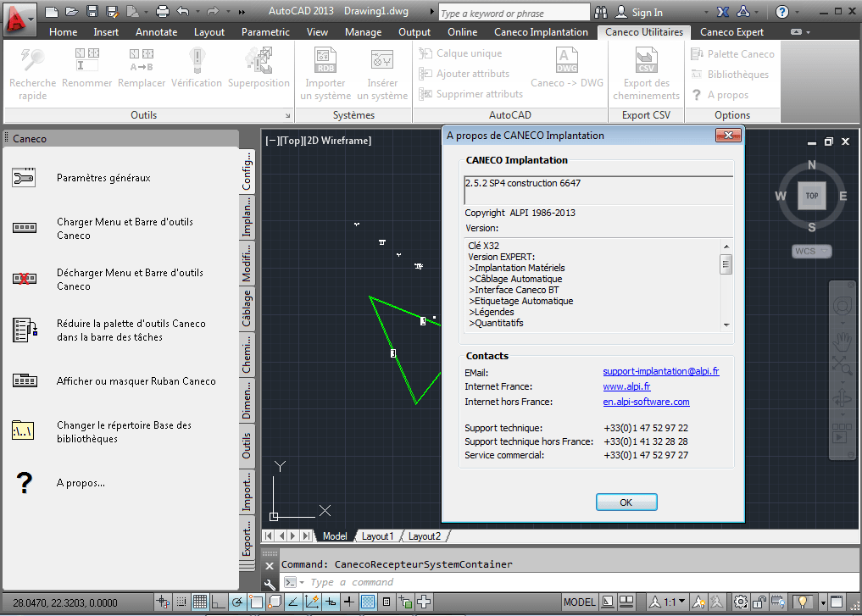The height and width of the screenshot is (616, 862).
Task: Open the Remplacer tool
Action: pos(142,69)
